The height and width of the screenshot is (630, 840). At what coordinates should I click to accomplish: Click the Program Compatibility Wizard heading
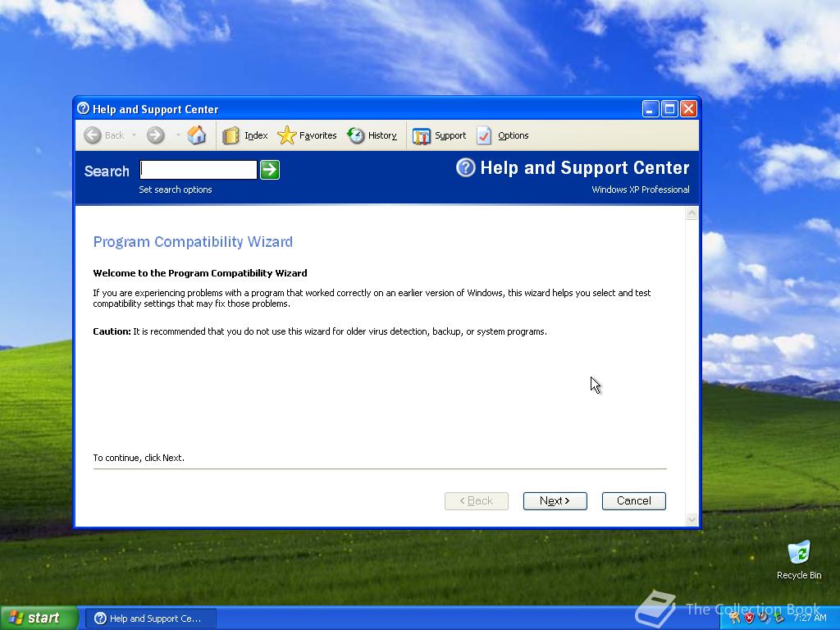point(193,242)
